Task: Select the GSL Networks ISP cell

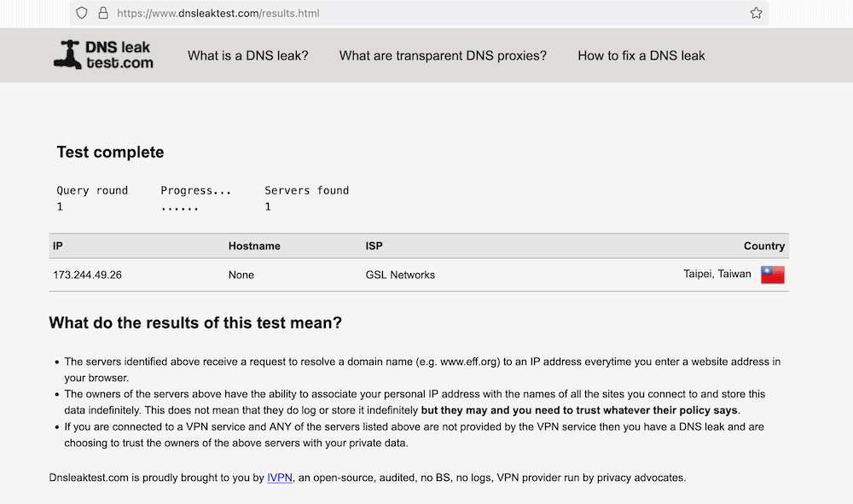Action: (x=400, y=275)
